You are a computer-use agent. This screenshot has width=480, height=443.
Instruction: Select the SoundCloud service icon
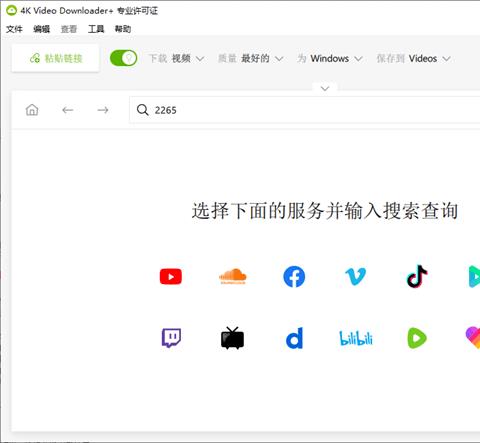(233, 277)
